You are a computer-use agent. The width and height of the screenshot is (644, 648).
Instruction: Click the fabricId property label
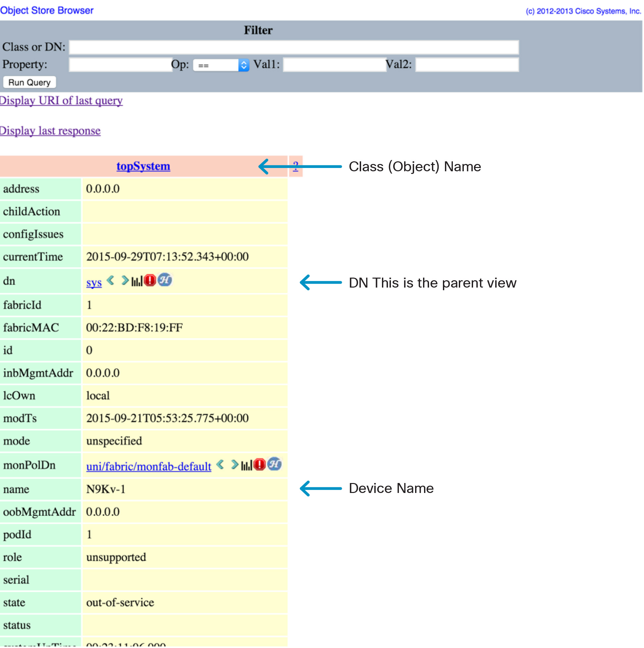pos(22,305)
